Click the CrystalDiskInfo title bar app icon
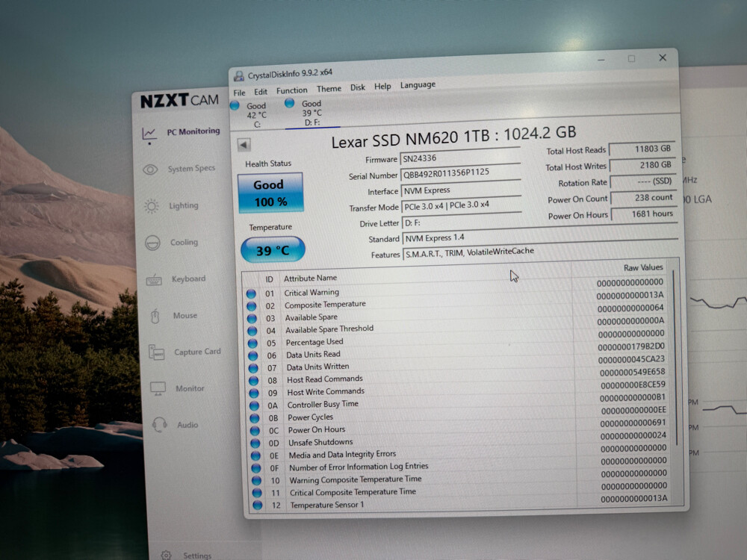The width and height of the screenshot is (747, 560). [x=239, y=76]
